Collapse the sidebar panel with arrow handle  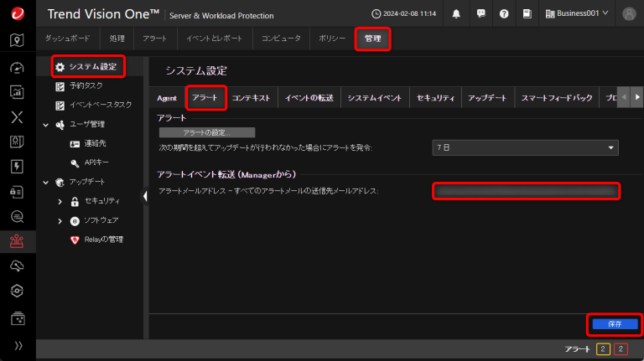145,197
